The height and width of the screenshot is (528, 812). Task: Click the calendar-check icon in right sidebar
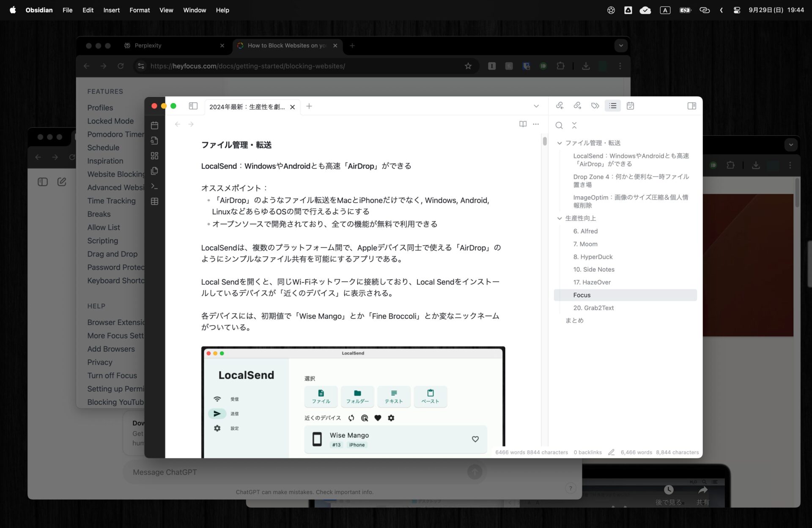coord(630,106)
